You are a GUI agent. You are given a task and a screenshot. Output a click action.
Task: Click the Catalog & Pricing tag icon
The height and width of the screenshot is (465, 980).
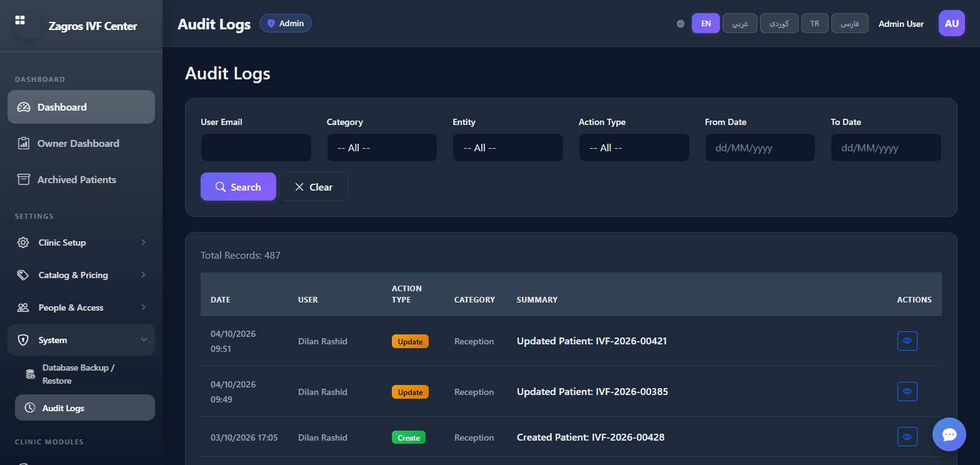[x=24, y=275]
